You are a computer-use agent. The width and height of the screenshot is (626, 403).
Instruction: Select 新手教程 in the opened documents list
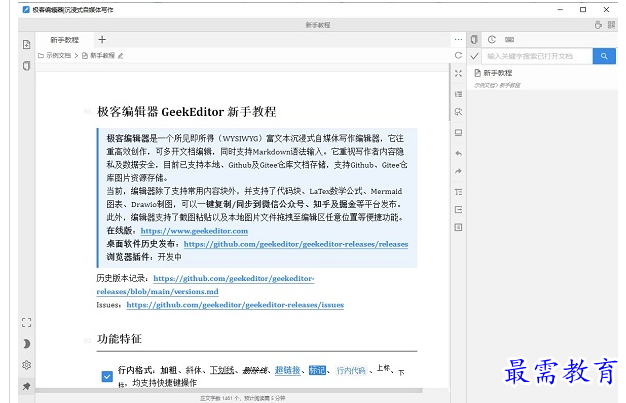click(543, 78)
